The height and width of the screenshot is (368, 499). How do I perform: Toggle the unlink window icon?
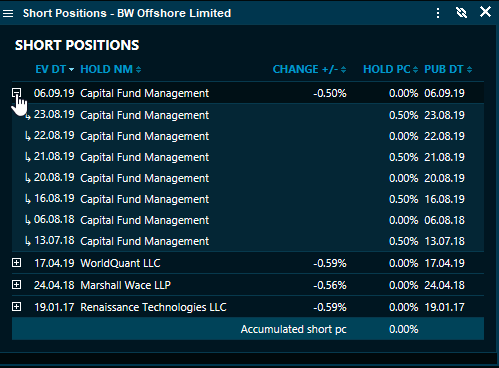461,13
